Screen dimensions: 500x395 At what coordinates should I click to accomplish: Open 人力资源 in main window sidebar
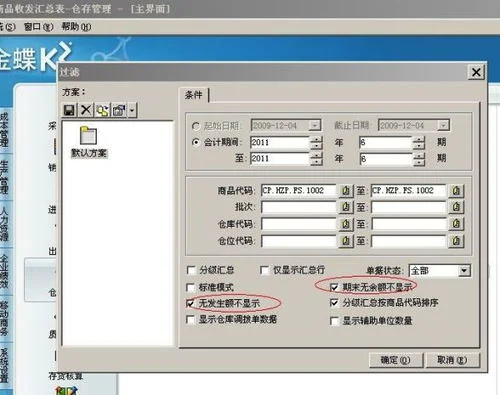click(x=5, y=224)
